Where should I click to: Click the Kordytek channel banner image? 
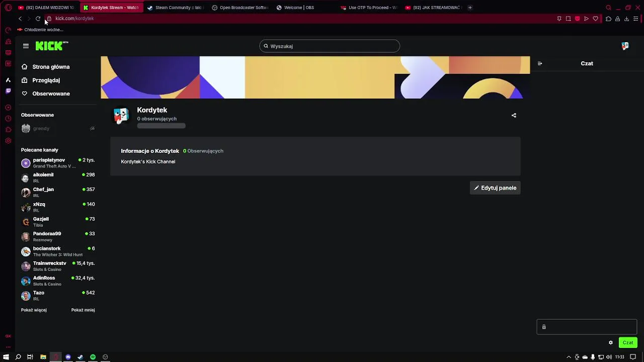(315, 77)
